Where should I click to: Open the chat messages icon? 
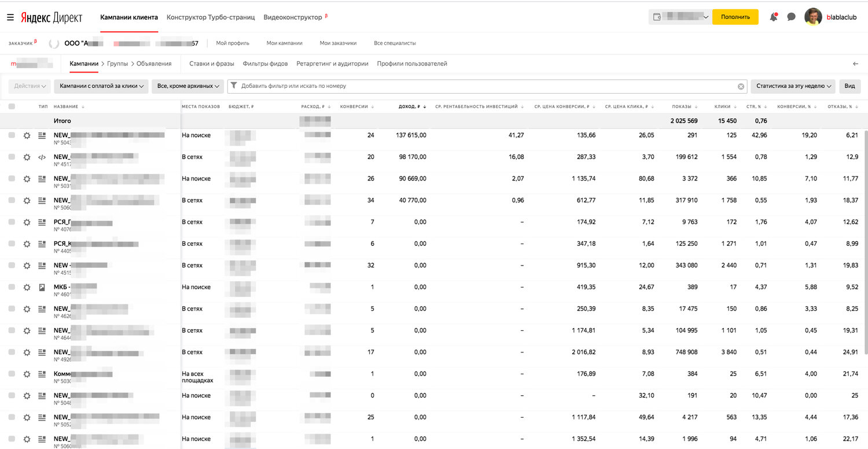(x=791, y=17)
